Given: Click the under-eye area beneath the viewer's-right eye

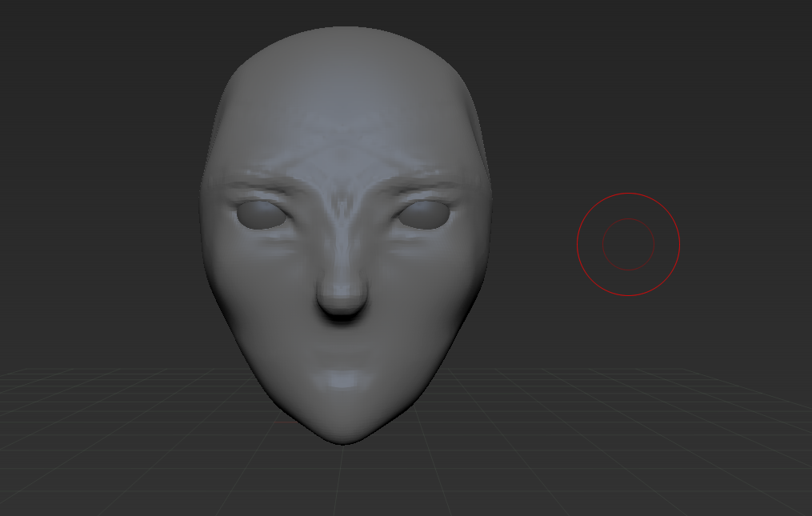Looking at the screenshot, I should 421,242.
